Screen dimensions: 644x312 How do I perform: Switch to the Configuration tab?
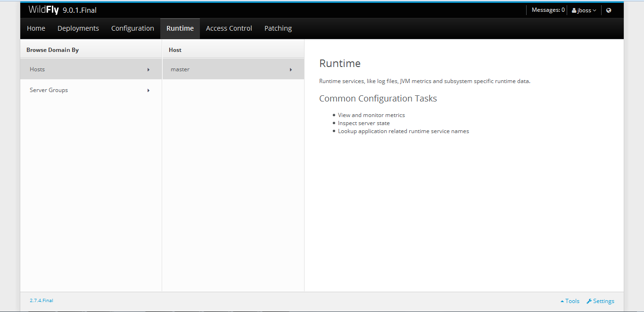(x=132, y=28)
